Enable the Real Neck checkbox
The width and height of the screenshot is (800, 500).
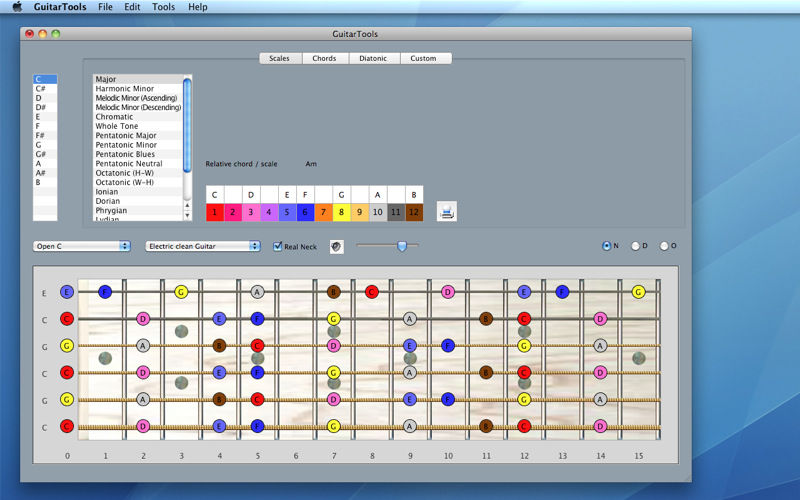pyautogui.click(x=278, y=246)
